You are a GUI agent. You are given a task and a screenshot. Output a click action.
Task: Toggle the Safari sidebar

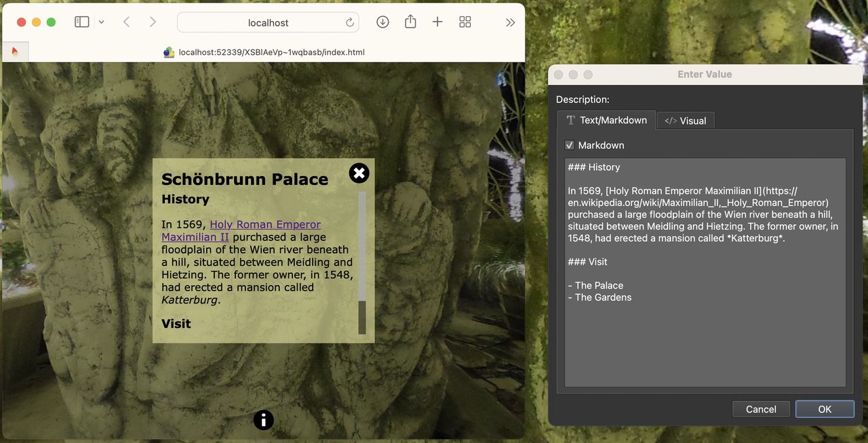pyautogui.click(x=81, y=21)
